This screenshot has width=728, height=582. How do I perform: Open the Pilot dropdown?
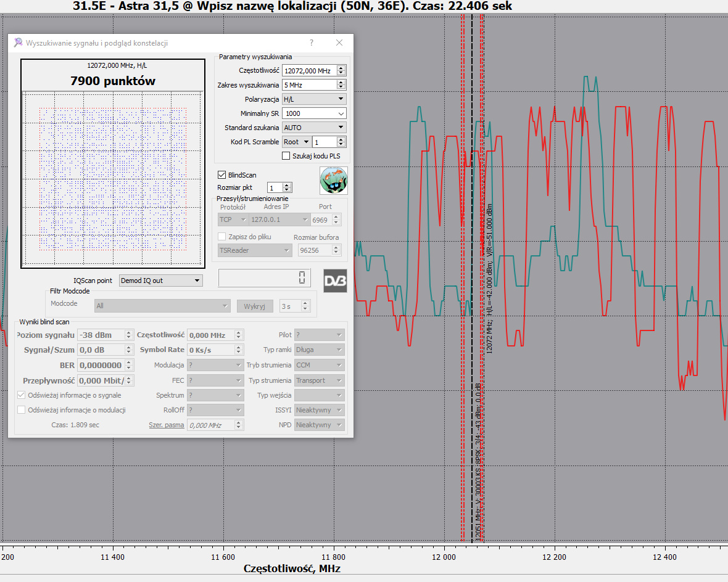[320, 335]
